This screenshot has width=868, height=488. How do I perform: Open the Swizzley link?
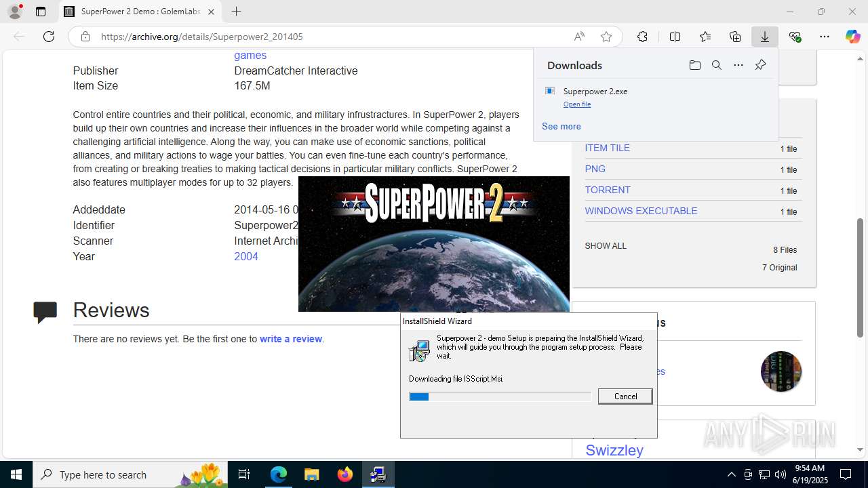click(614, 450)
